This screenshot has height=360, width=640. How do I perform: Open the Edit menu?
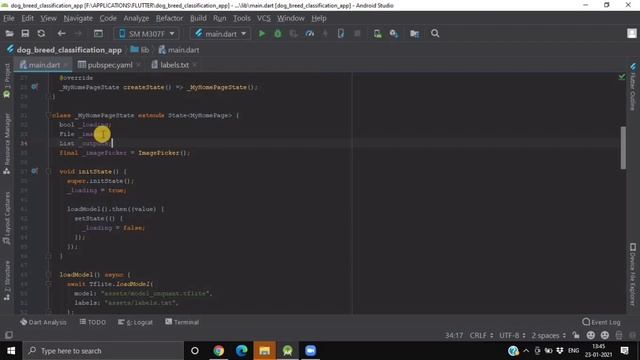(x=27, y=18)
